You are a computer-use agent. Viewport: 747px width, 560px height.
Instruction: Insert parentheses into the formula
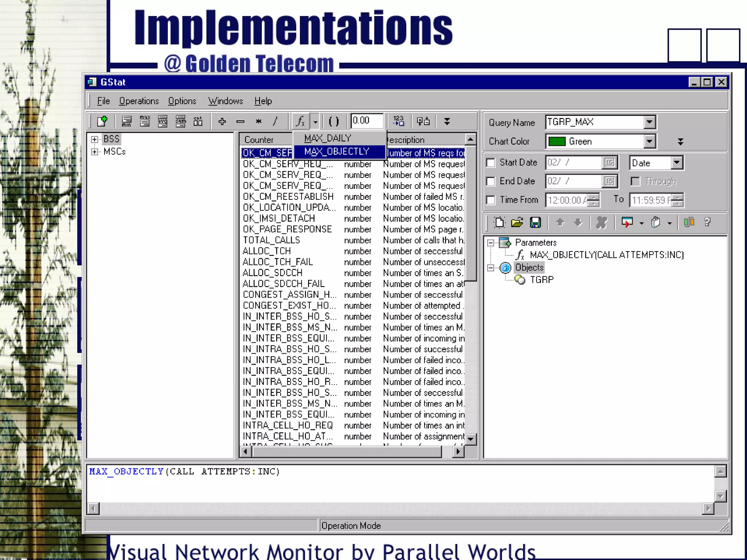[333, 121]
